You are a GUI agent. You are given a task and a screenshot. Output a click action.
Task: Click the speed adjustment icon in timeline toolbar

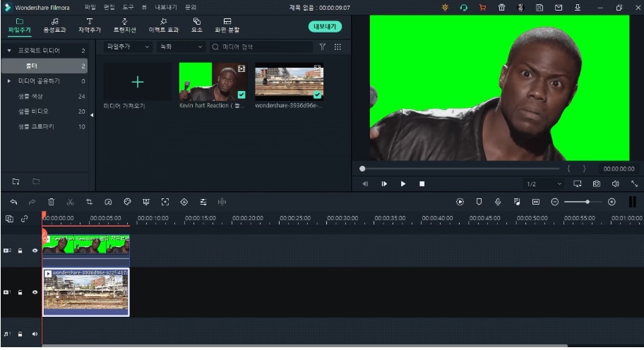(108, 202)
